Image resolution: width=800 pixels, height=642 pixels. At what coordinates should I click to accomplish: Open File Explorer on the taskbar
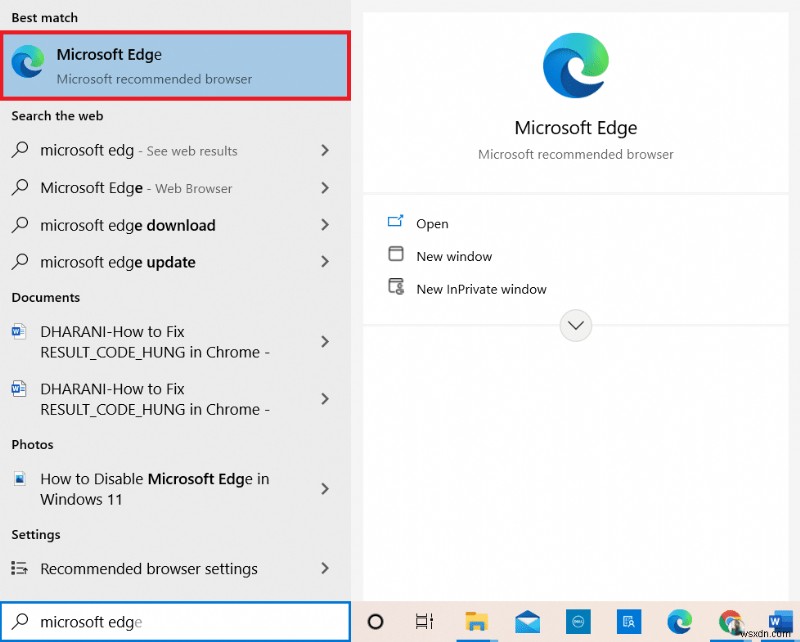(x=478, y=622)
